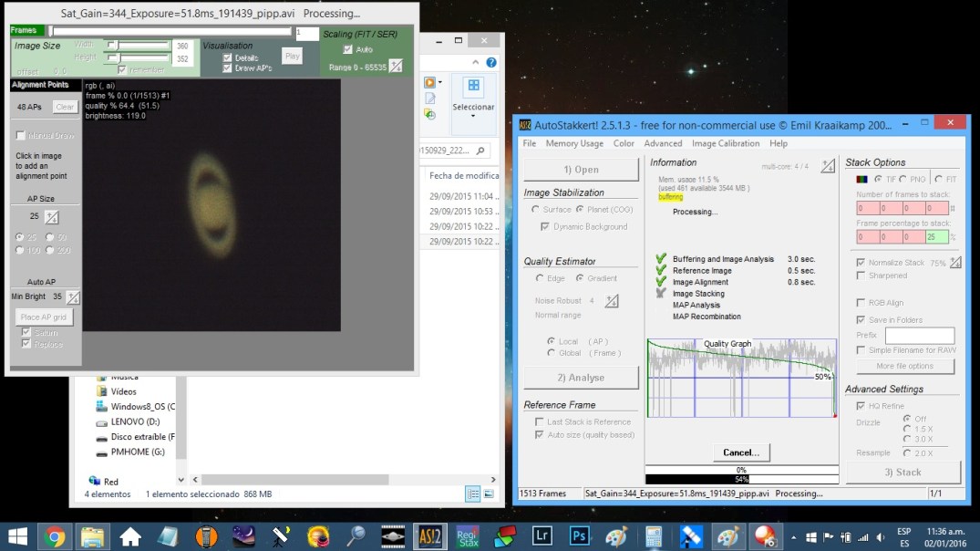Select the Global (Frame) radio button
980x551 pixels.
[x=552, y=353]
